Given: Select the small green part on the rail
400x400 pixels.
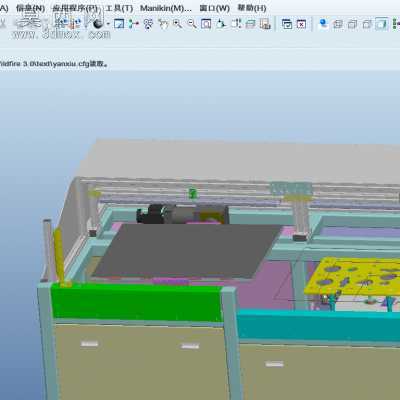Looking at the screenshot, I should pos(192,193).
